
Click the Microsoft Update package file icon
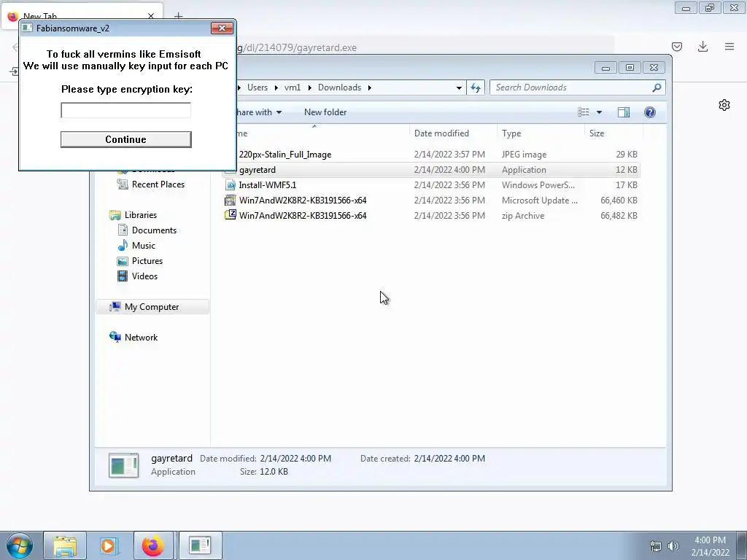pos(231,201)
